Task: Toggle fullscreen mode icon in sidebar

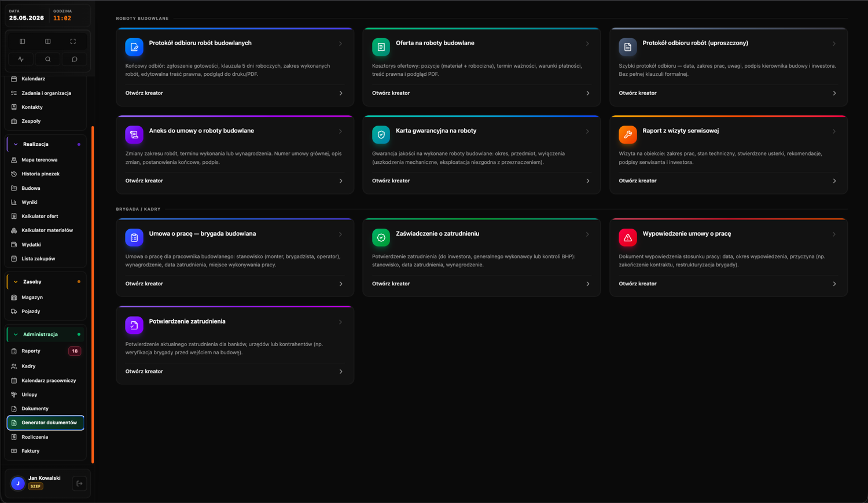Action: click(73, 42)
